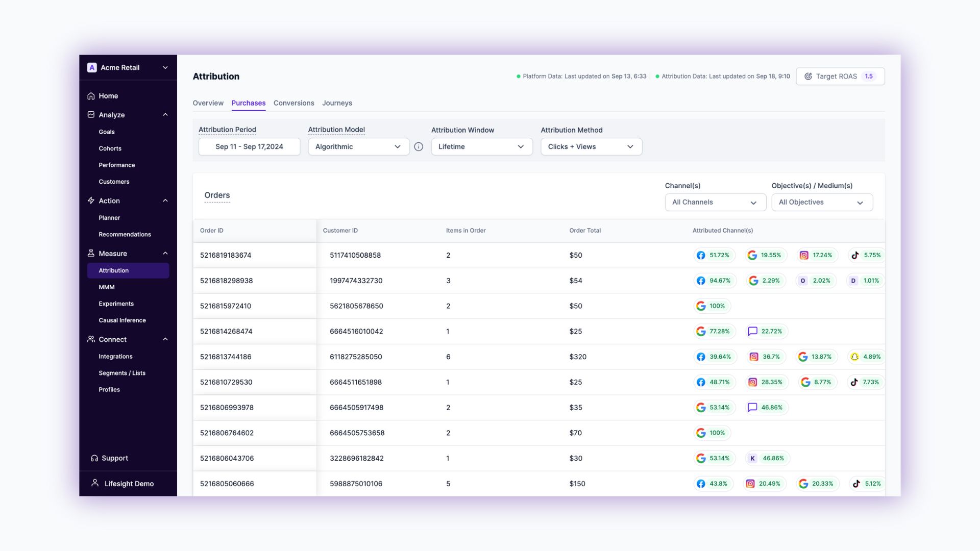Open the Attribution Model dropdown

tap(358, 147)
